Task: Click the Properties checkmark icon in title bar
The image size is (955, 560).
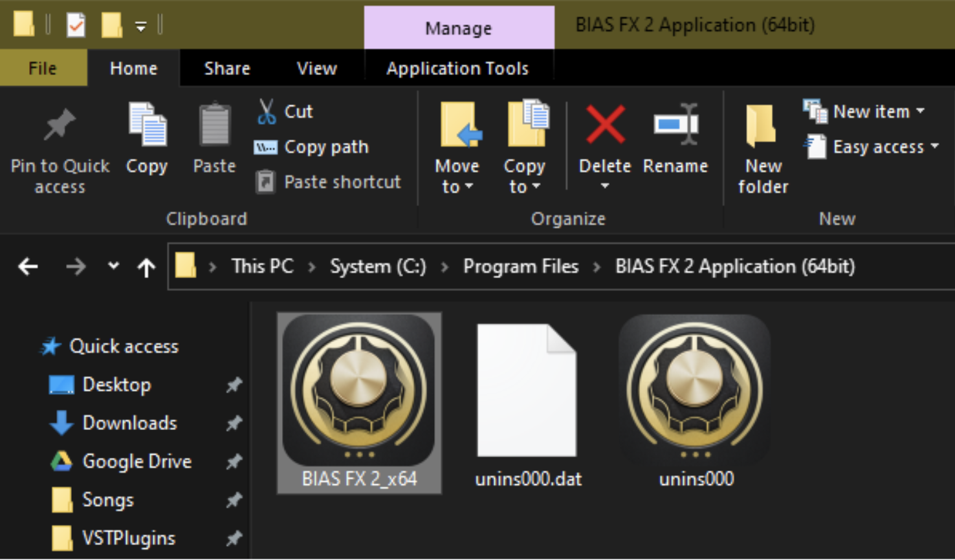Action: click(76, 25)
